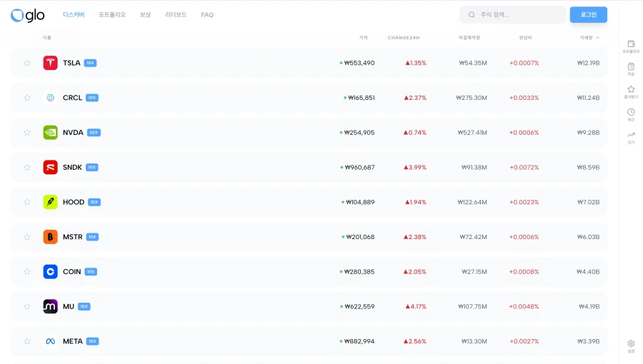Toggle the favorite star for HOOD

[27, 202]
